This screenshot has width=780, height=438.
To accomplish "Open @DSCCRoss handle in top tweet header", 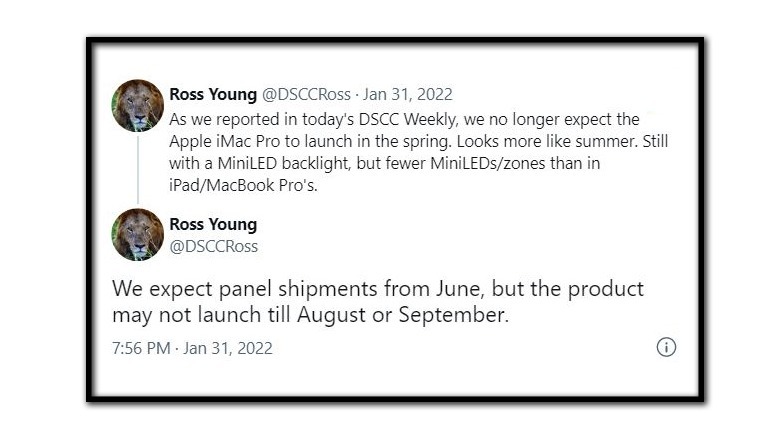I will coord(306,94).
